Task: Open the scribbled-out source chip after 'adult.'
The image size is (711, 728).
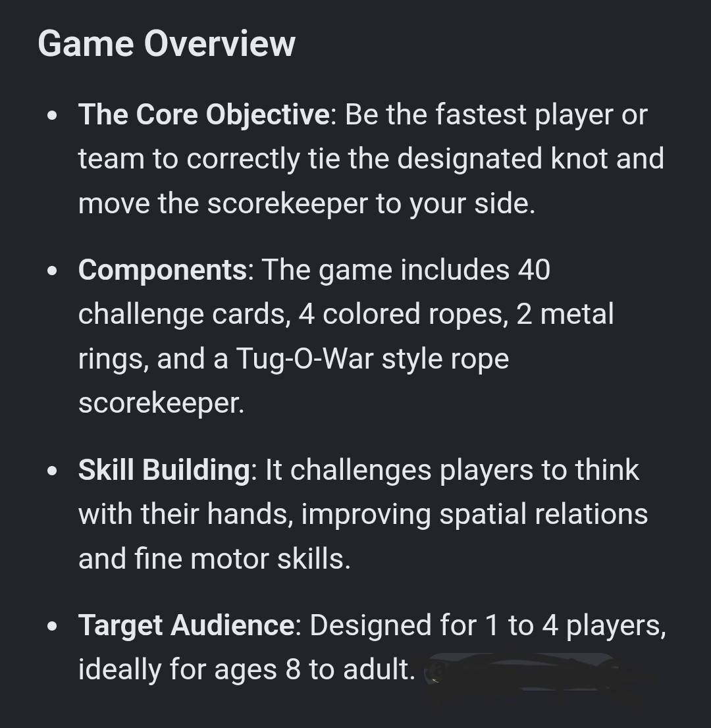Action: pyautogui.click(x=519, y=671)
